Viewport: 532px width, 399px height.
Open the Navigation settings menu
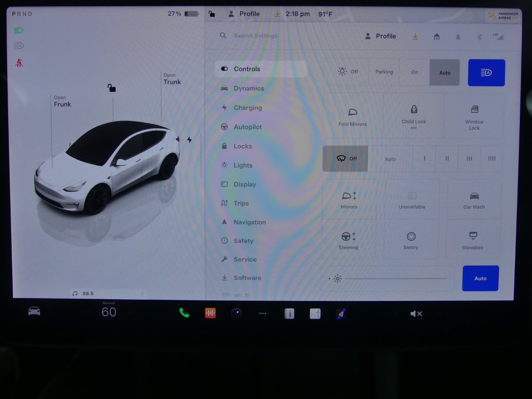243,222
